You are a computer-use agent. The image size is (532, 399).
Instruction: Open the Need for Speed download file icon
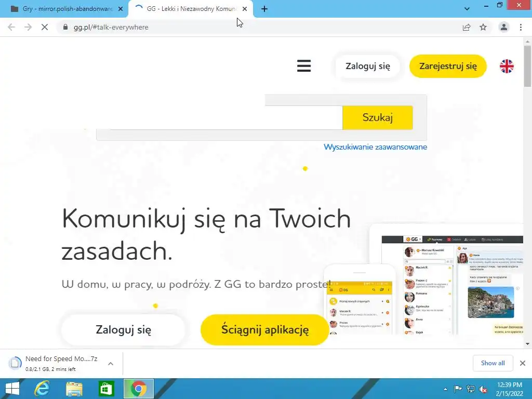coord(15,363)
